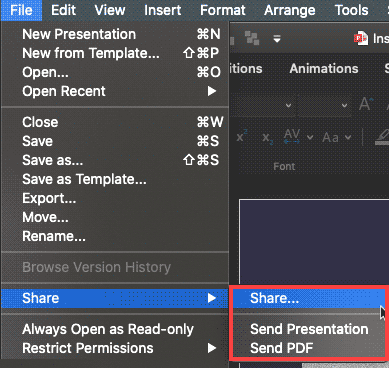Click the superscript icon
389x368 pixels.
coord(242,137)
